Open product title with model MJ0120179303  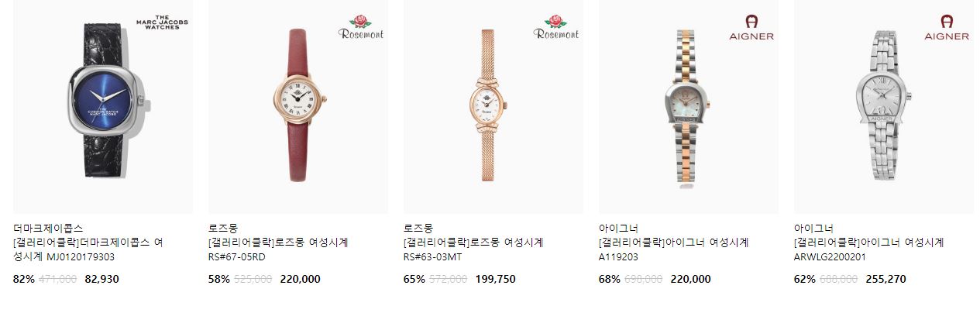click(88, 249)
